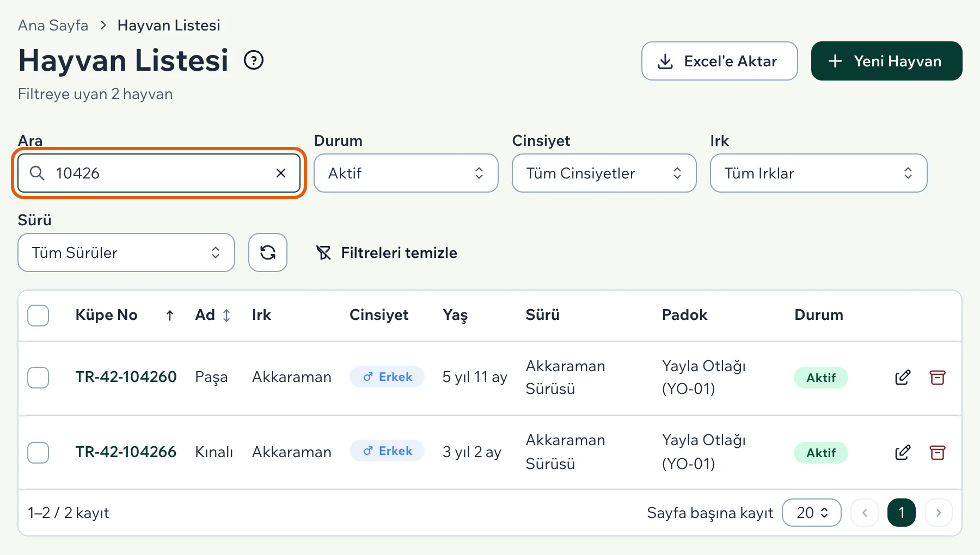This screenshot has height=555, width=980.
Task: Select the checkbox for TR-42-104266
Action: 38,452
